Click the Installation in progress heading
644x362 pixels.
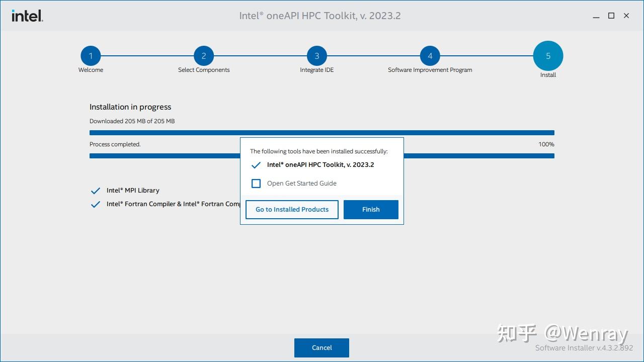130,107
